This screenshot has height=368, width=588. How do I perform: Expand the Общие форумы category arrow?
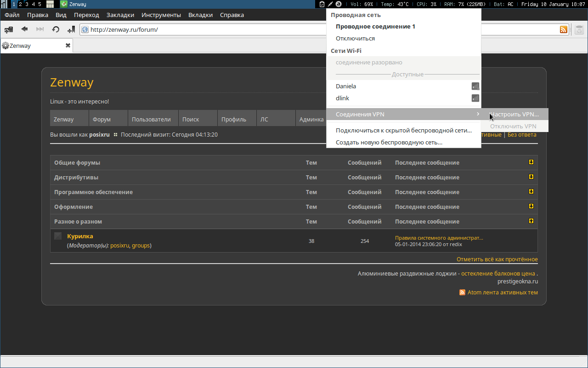click(531, 162)
